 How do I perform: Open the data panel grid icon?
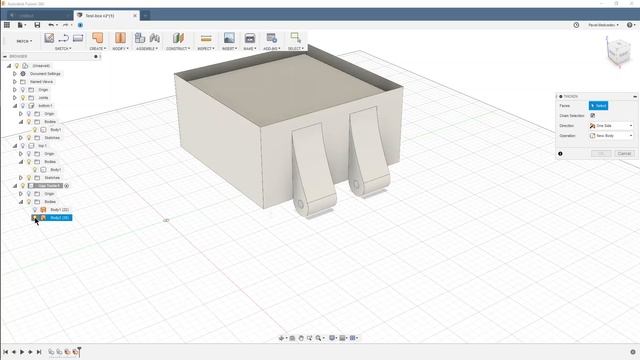point(7,25)
